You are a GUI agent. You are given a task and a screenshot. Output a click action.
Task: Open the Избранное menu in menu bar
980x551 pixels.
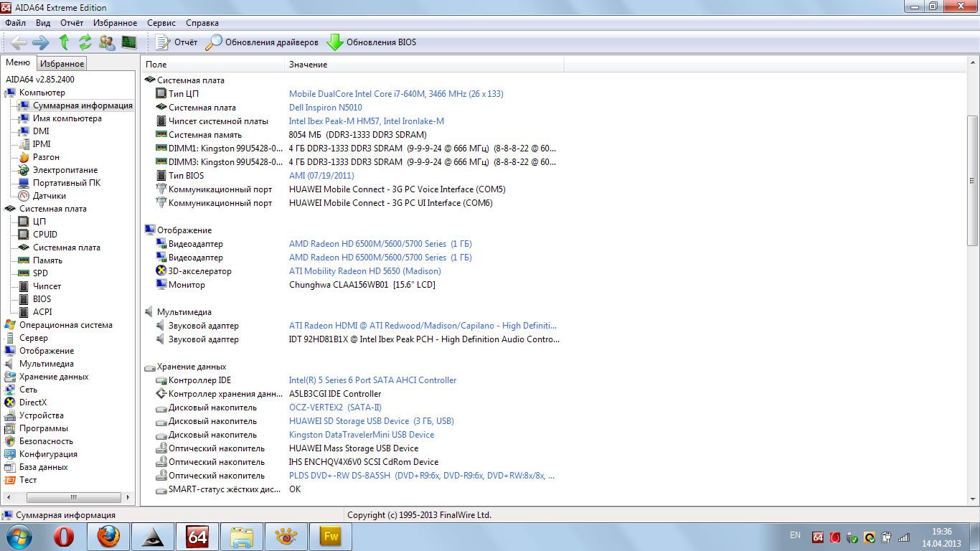click(x=115, y=23)
